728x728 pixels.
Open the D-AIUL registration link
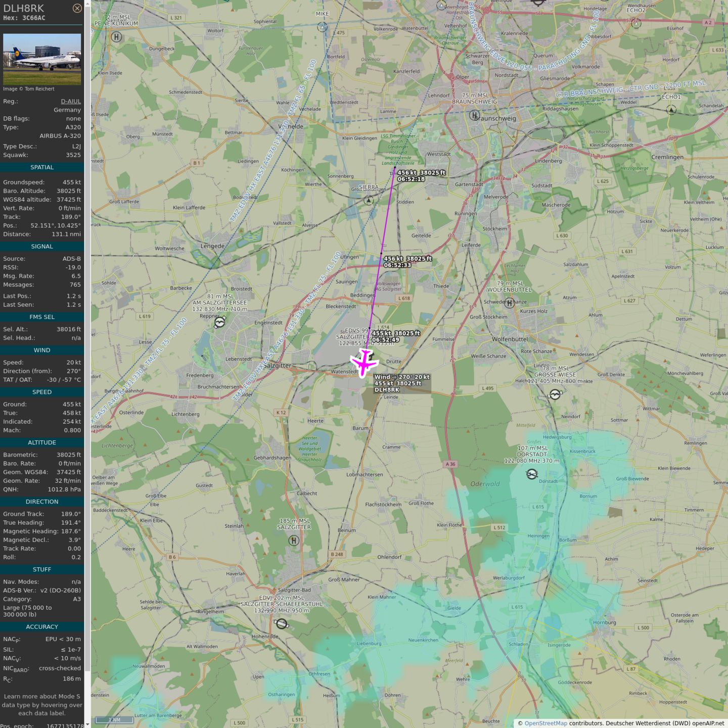(x=71, y=101)
